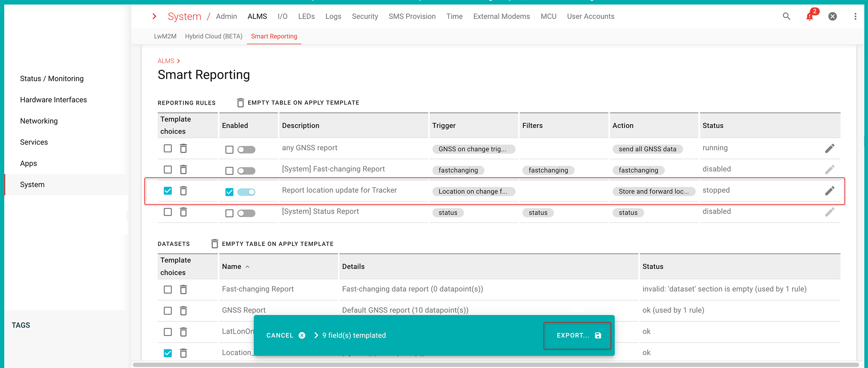Screen dimensions: 868x368
Task: Delete the 'any GNSS report' rule trash icon
Action: pyautogui.click(x=183, y=148)
